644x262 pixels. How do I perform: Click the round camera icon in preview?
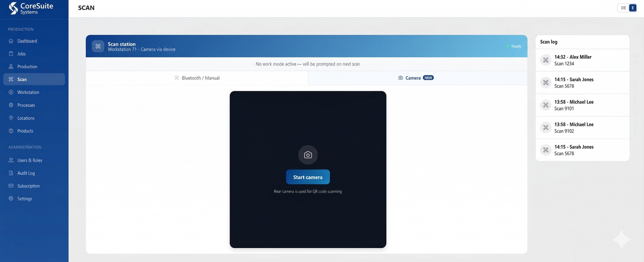(308, 155)
